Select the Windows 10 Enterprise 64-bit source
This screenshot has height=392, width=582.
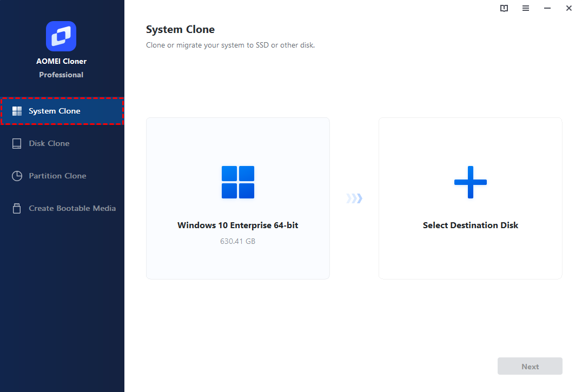click(238, 198)
